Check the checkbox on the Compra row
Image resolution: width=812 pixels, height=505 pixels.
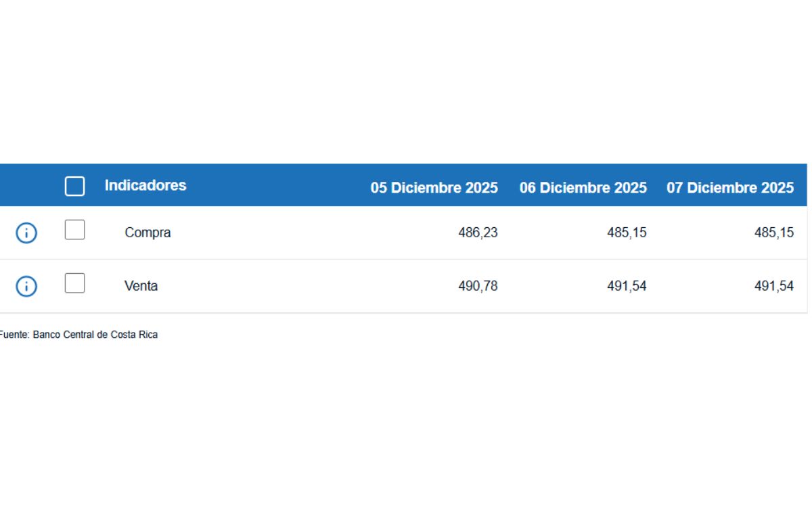pos(74,229)
